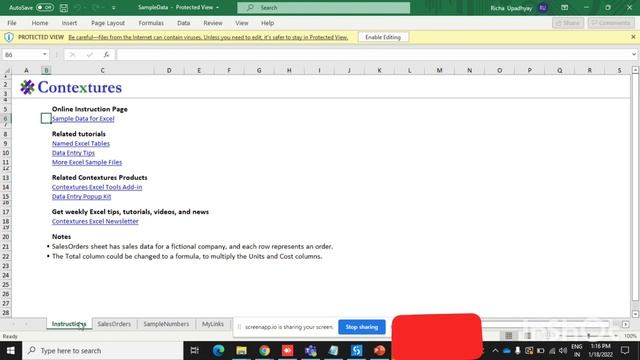
Task: Click the Comments button
Action: pyautogui.click(x=611, y=23)
